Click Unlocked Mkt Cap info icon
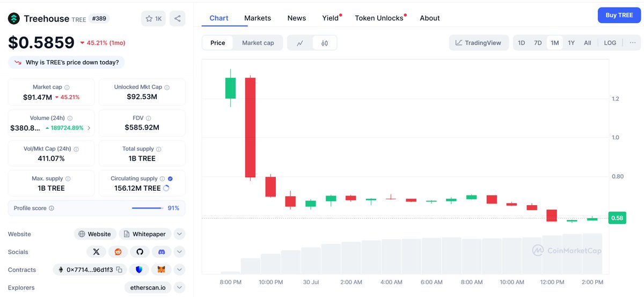Viewport: 644px width, 297px height. 167,87
